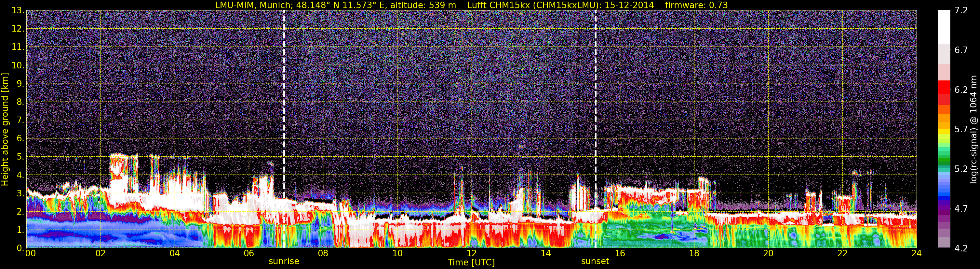Click the 16 tick label on time axis

click(620, 254)
